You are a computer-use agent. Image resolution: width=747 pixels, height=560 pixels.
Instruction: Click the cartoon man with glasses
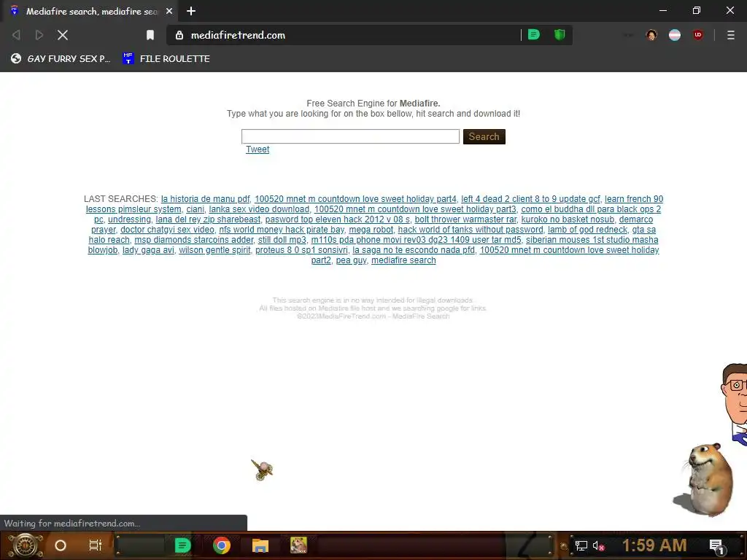(734, 405)
